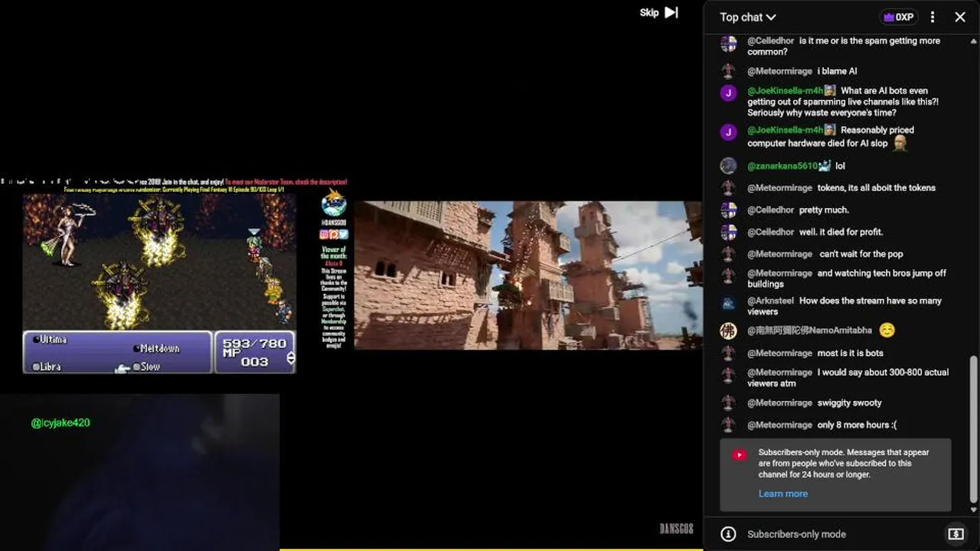The height and width of the screenshot is (551, 980).
Task: Click the smiling emoji in the NamoAmitabha message
Action: [887, 331]
